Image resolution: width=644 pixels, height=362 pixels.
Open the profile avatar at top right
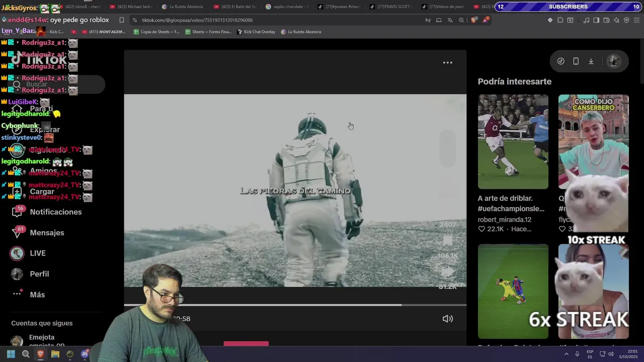click(x=614, y=61)
